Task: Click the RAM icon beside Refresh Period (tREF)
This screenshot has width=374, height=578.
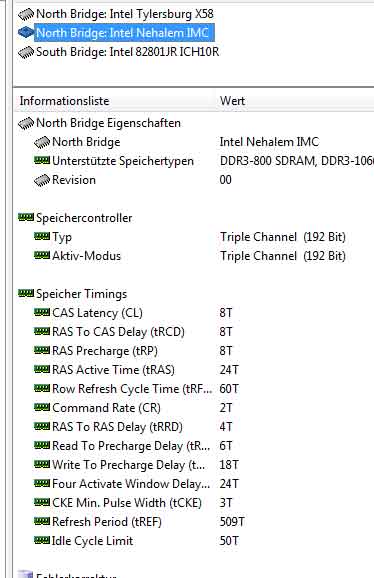Action: (42, 521)
